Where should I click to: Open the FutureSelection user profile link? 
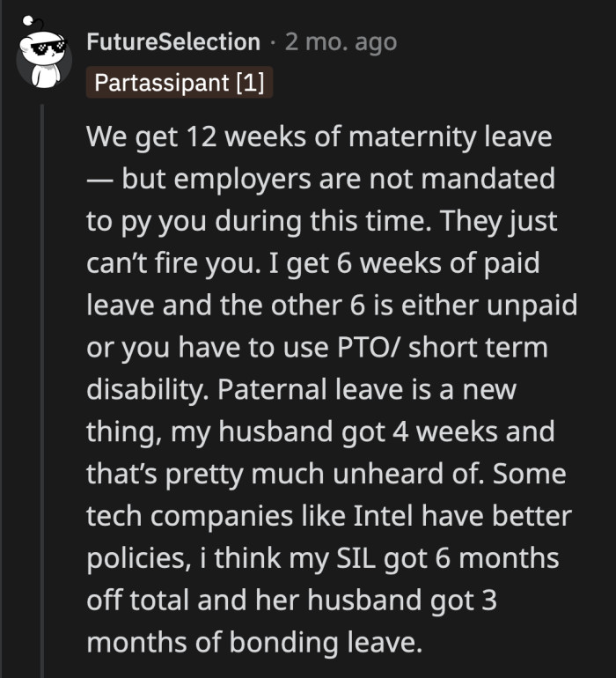pos(173,41)
